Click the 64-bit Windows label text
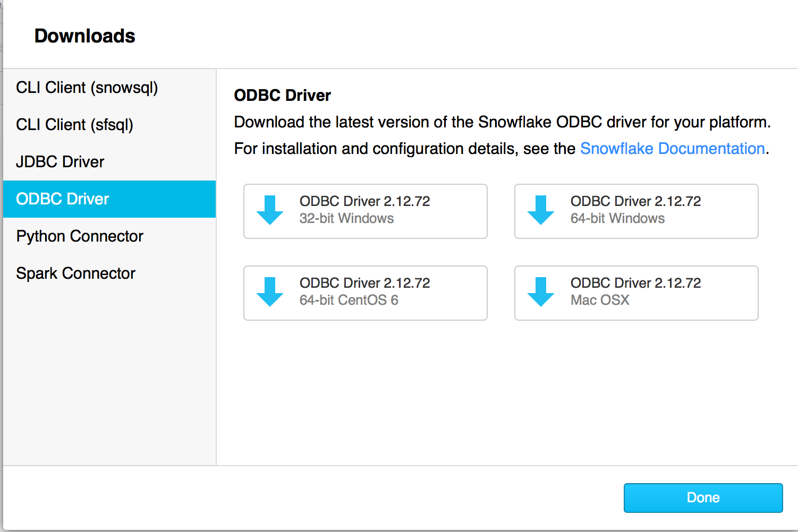 pyautogui.click(x=617, y=218)
